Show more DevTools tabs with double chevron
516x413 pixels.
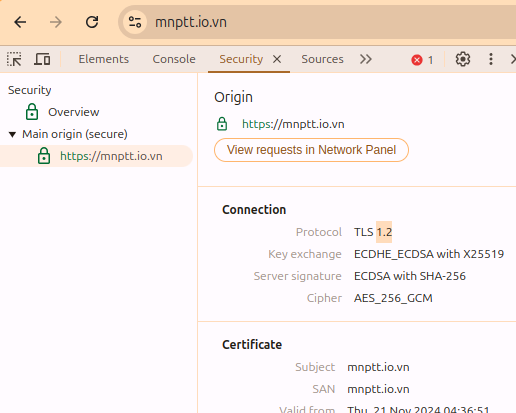click(x=366, y=59)
